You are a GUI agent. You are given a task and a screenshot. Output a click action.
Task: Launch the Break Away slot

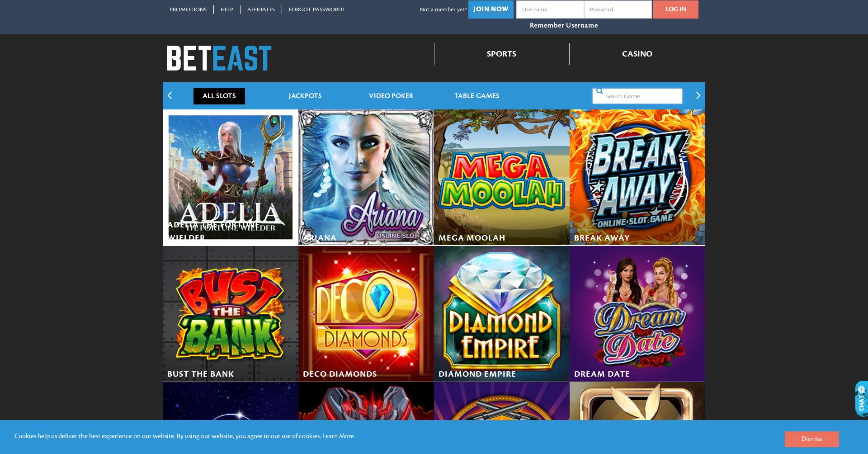point(637,177)
